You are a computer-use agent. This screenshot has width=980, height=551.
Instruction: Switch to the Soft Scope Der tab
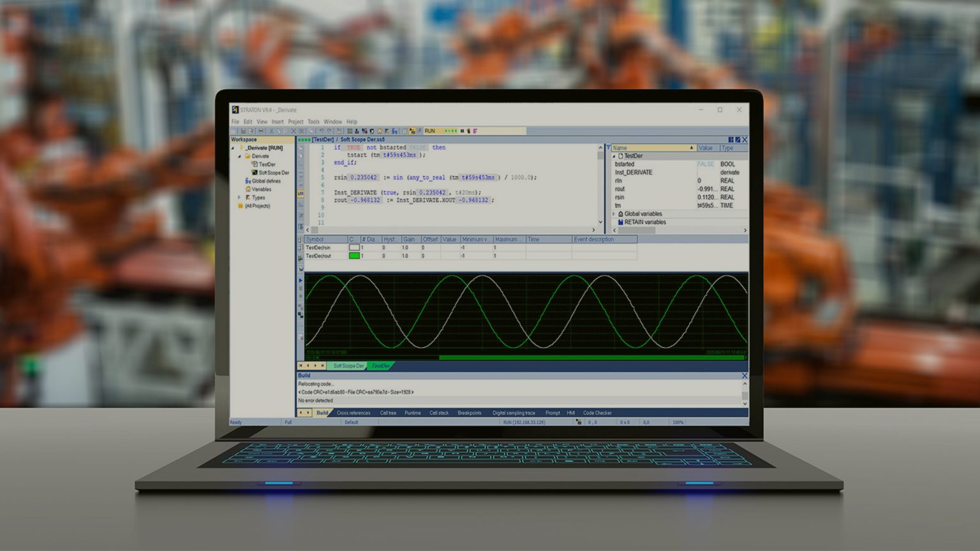tap(348, 366)
